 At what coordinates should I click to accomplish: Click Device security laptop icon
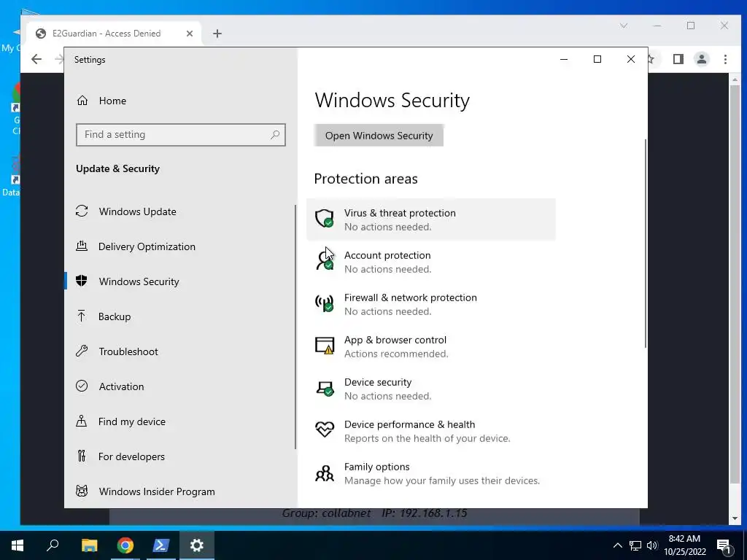[x=325, y=388]
